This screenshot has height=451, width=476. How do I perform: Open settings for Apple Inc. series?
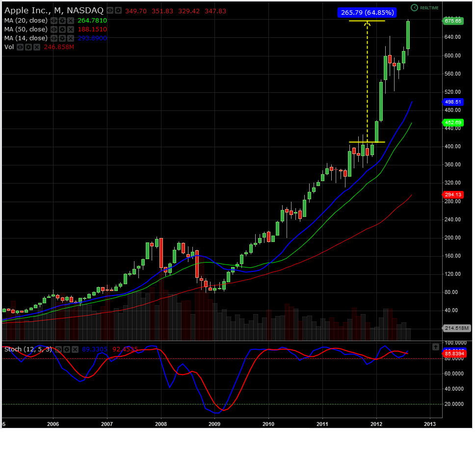118,11
